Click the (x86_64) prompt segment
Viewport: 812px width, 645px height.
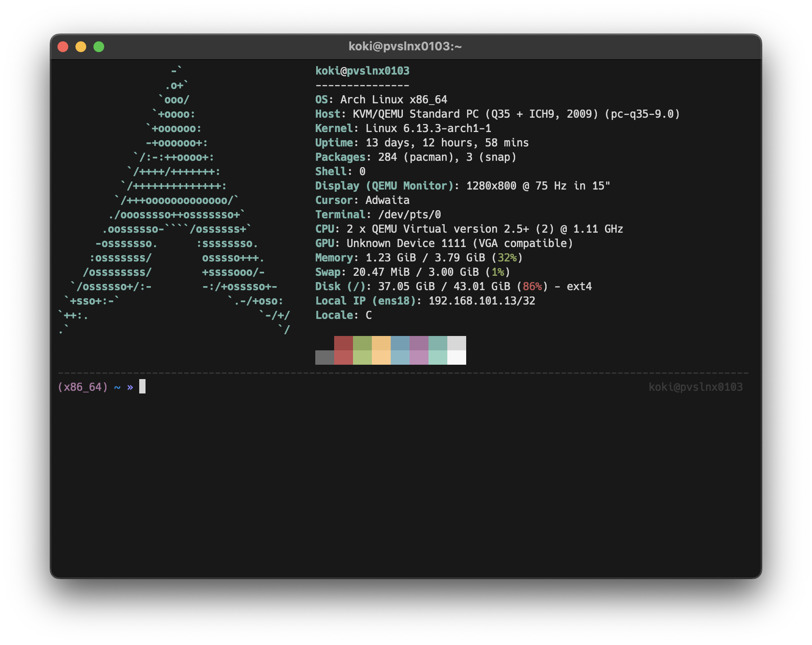tap(82, 387)
